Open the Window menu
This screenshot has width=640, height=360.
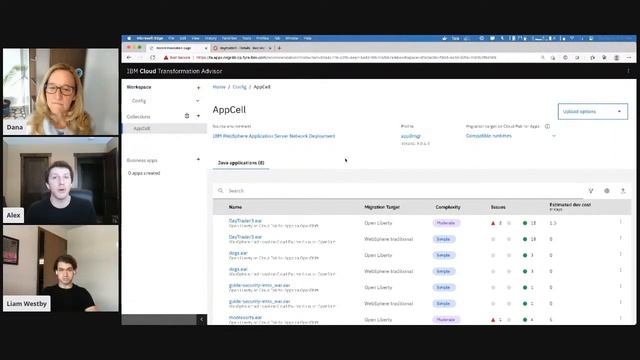click(292, 38)
